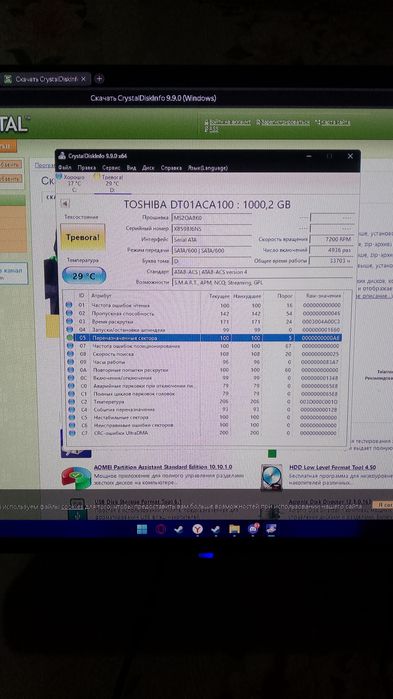Click status icon for attribute 02 row
Image resolution: width=393 pixels, height=699 pixels.
[x=69, y=313]
